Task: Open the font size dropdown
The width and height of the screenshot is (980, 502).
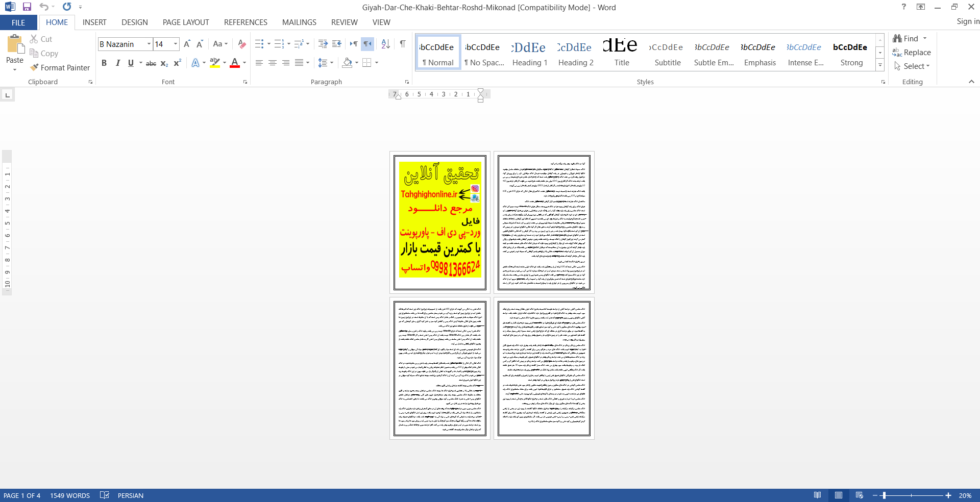Action: point(176,44)
